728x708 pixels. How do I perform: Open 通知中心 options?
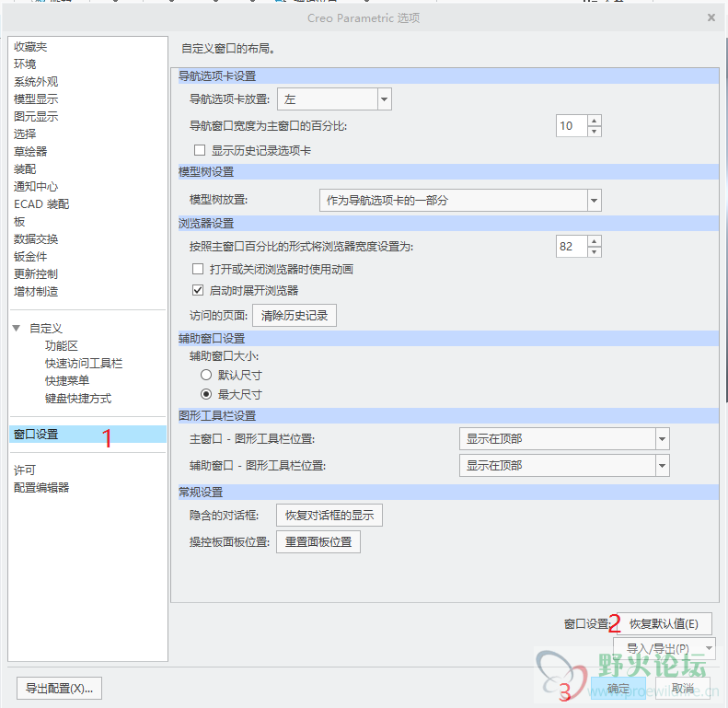click(36, 187)
